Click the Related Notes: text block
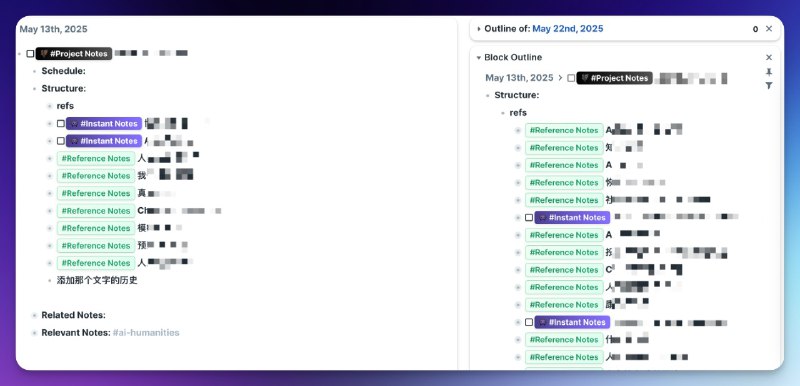The height and width of the screenshot is (386, 800). coord(73,315)
